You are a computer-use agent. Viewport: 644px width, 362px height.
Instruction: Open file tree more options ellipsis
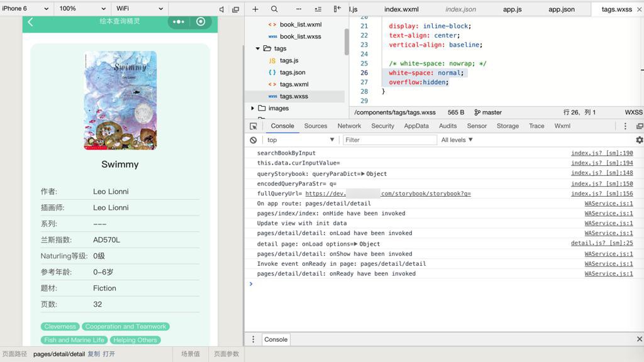click(299, 9)
